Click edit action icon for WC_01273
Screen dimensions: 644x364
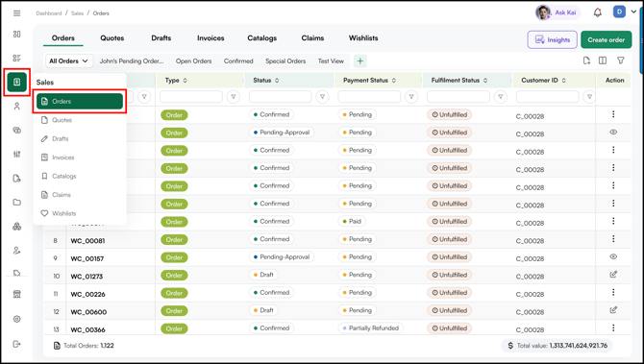(x=613, y=275)
